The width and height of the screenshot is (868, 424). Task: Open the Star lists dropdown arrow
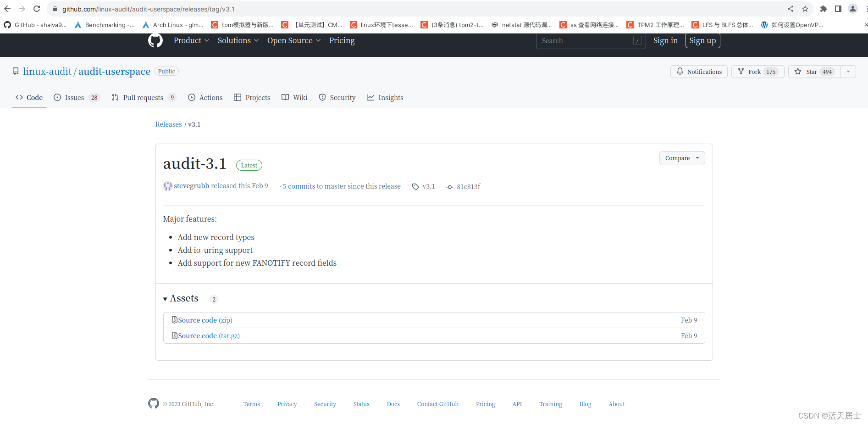tap(848, 72)
